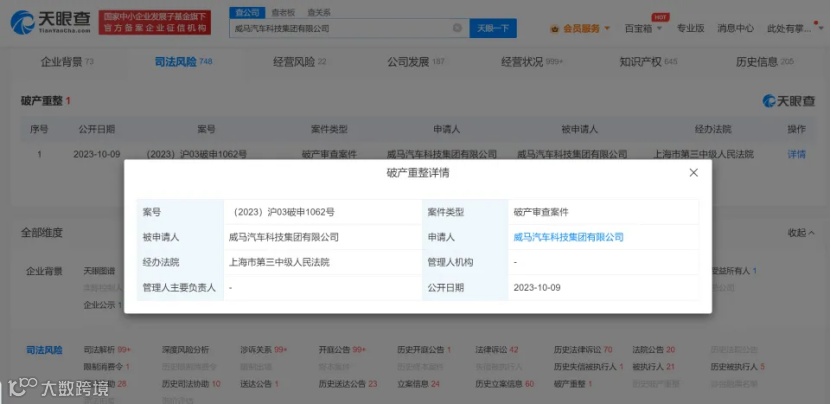Viewport: 831px width, 404px height.
Task: Open 历史被执行人 5 item
Action: 737,366
